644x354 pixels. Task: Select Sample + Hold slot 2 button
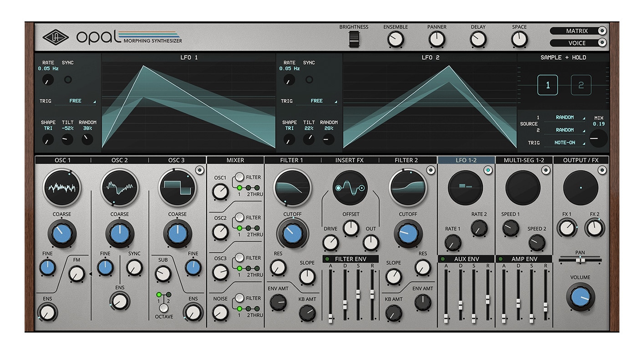coord(581,85)
